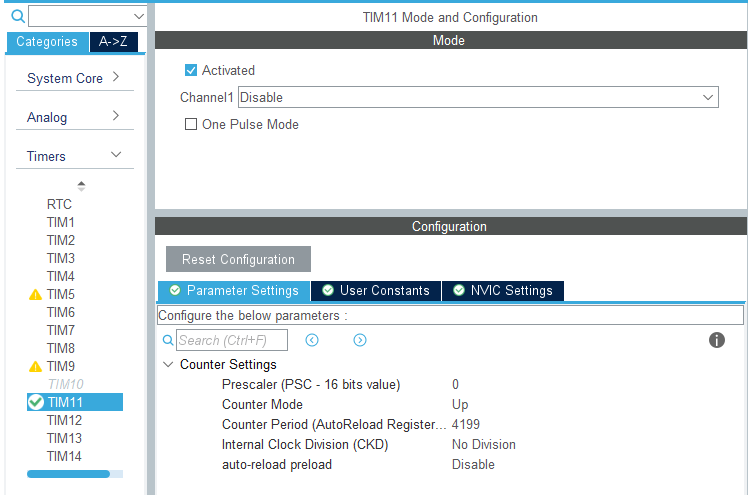The image size is (748, 495).
Task: Click the horizontal scrollbar under the timers list
Action: pyautogui.click(x=69, y=474)
